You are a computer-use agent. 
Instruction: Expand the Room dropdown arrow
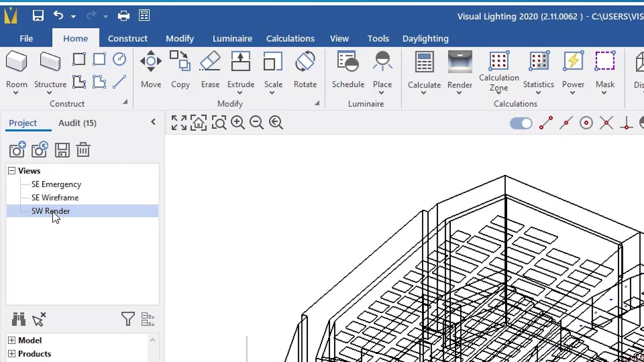(16, 93)
